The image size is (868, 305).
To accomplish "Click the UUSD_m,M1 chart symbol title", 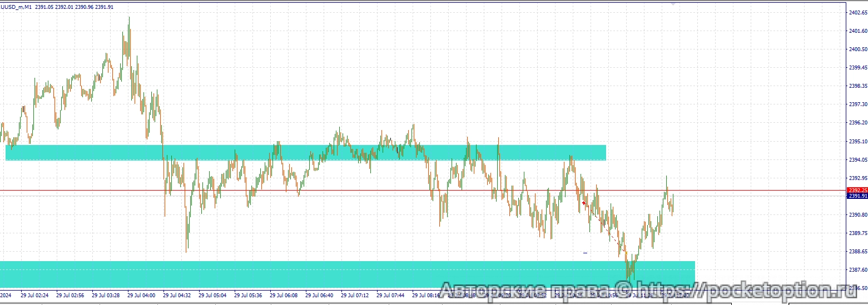I will tap(16, 7).
